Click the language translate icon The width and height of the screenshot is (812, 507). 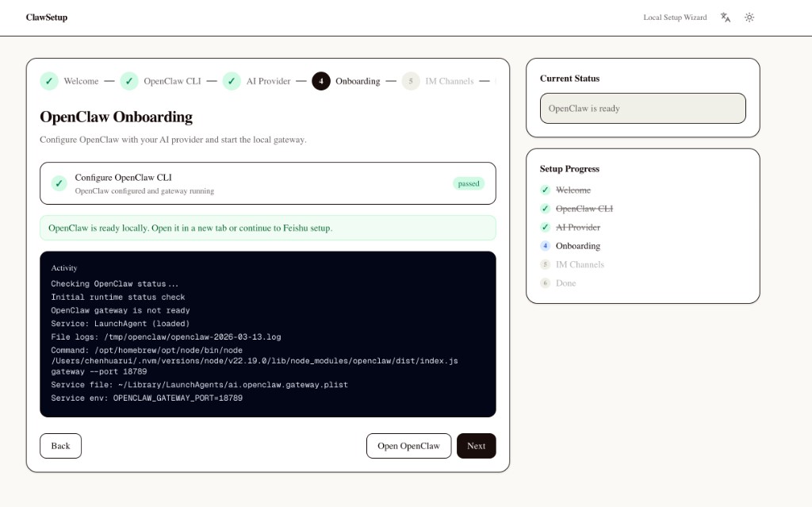tap(726, 17)
